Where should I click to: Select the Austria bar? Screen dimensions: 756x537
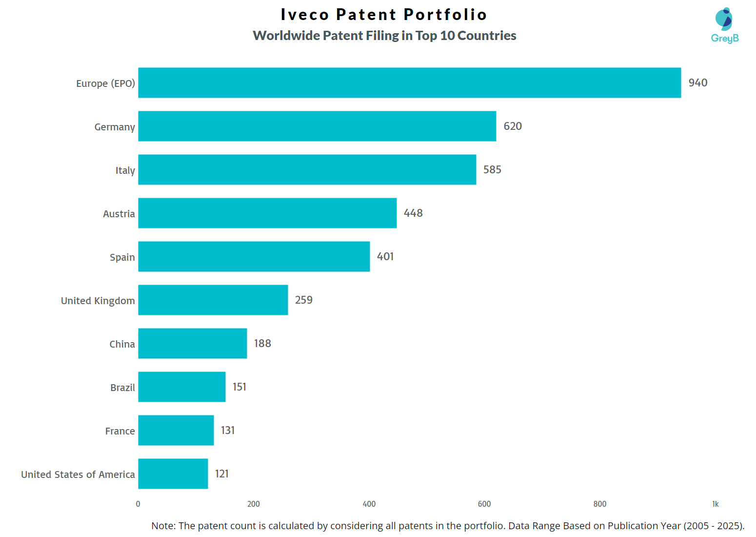[x=267, y=213]
